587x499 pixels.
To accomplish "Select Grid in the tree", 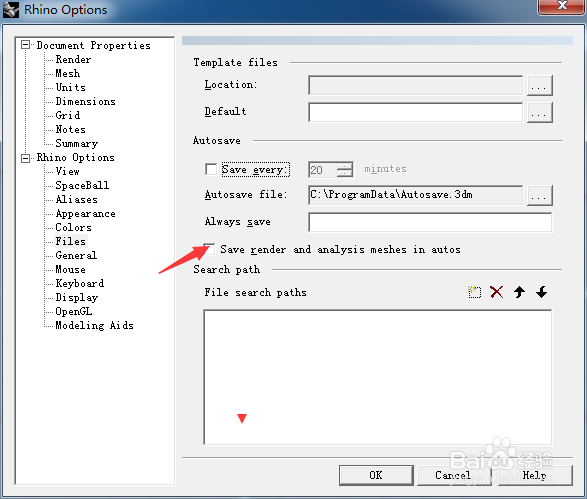I will (x=68, y=115).
